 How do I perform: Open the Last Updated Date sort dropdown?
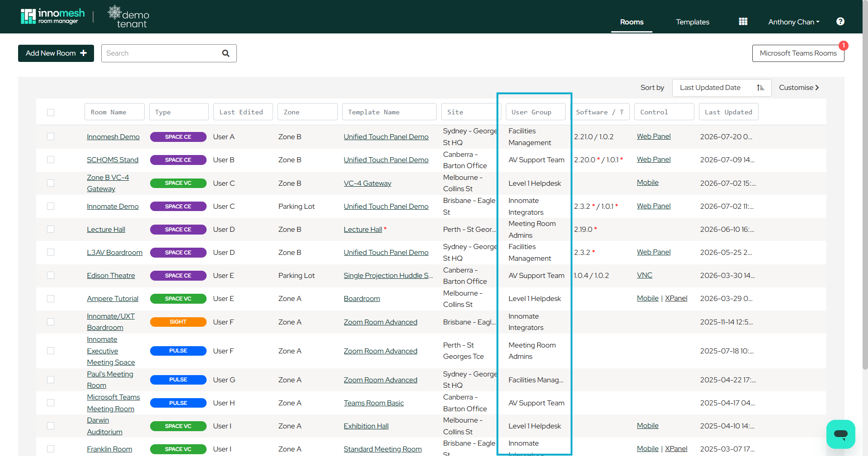point(722,88)
